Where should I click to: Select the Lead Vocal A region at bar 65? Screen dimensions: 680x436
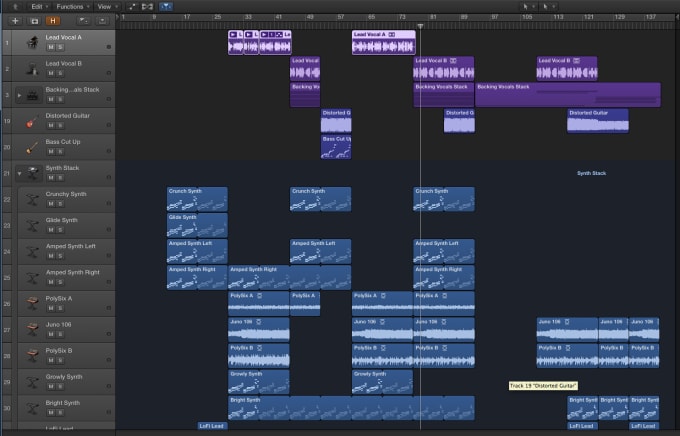(x=383, y=43)
